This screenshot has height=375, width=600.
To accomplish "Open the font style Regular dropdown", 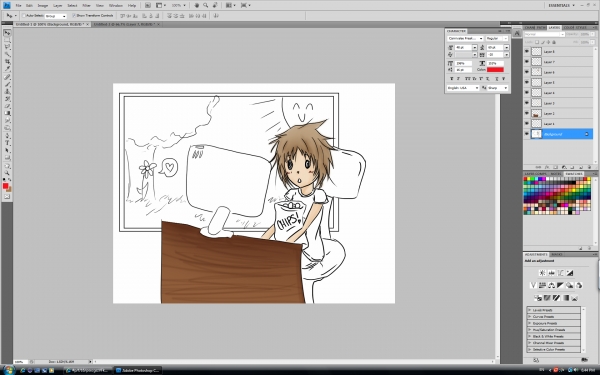I will click(x=497, y=39).
